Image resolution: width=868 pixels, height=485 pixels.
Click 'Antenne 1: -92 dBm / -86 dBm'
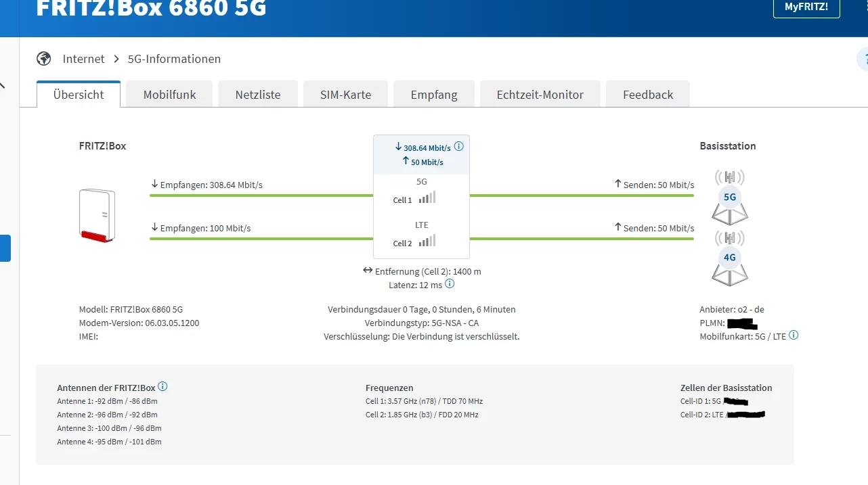point(107,401)
